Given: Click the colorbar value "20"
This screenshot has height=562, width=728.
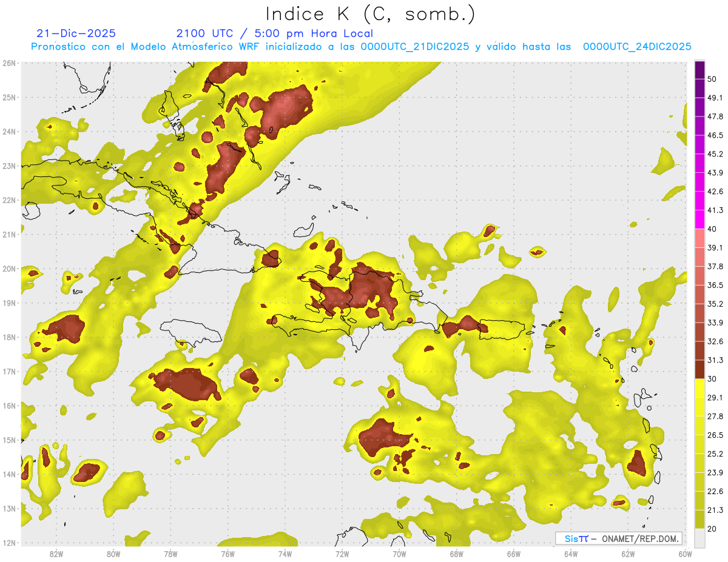Looking at the screenshot, I should [x=712, y=529].
